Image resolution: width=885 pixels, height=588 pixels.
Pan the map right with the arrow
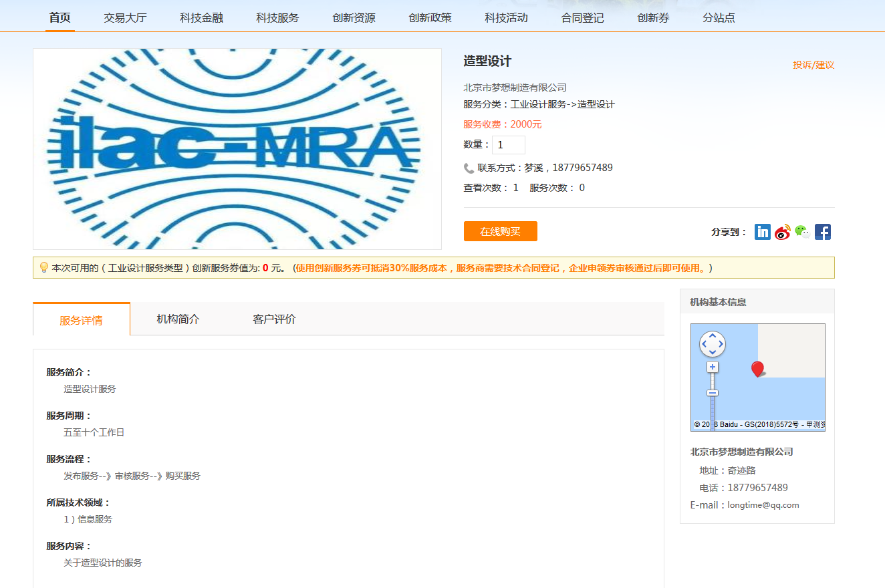click(x=721, y=344)
